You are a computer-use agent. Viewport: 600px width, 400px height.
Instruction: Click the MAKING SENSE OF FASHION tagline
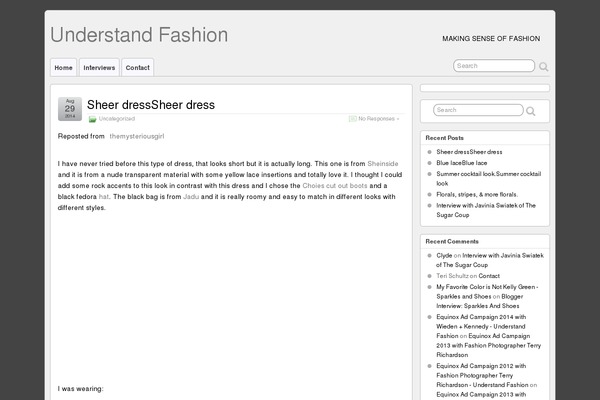coord(491,39)
